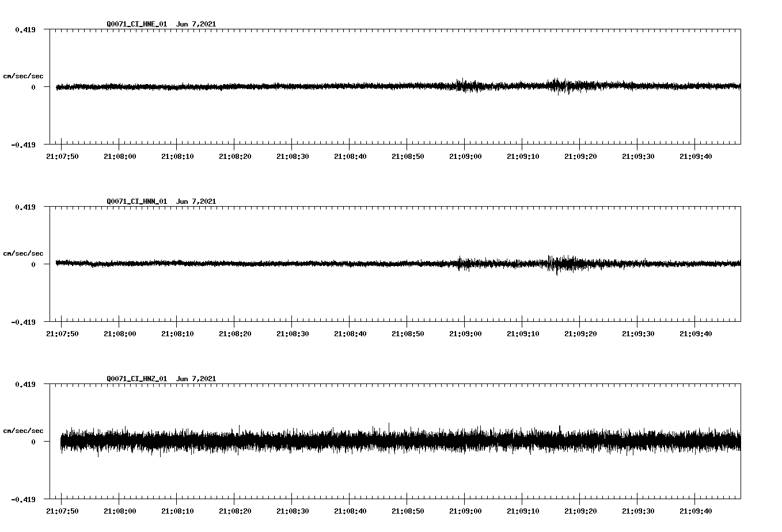
Task: Click the cm/sec/sec unit label of HNZ plot
Action: coord(23,431)
